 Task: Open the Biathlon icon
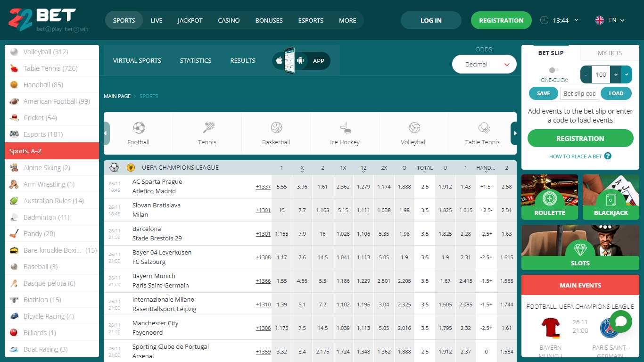tap(14, 300)
